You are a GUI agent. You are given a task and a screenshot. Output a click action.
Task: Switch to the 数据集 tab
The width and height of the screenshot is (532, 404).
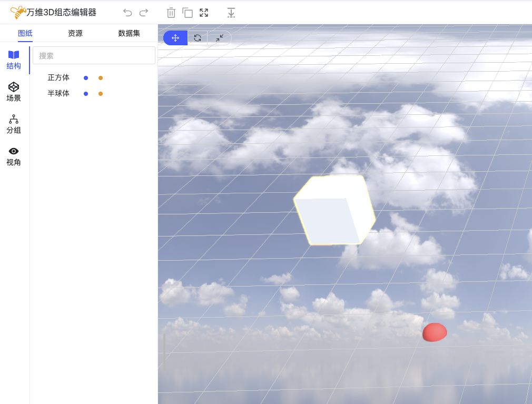[129, 33]
